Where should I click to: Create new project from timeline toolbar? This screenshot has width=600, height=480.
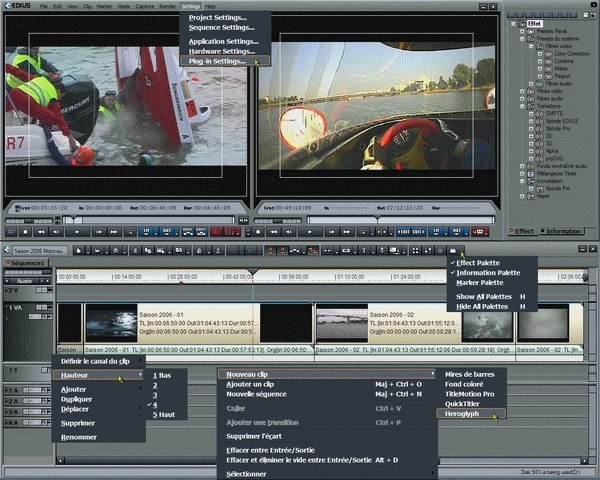[79, 250]
